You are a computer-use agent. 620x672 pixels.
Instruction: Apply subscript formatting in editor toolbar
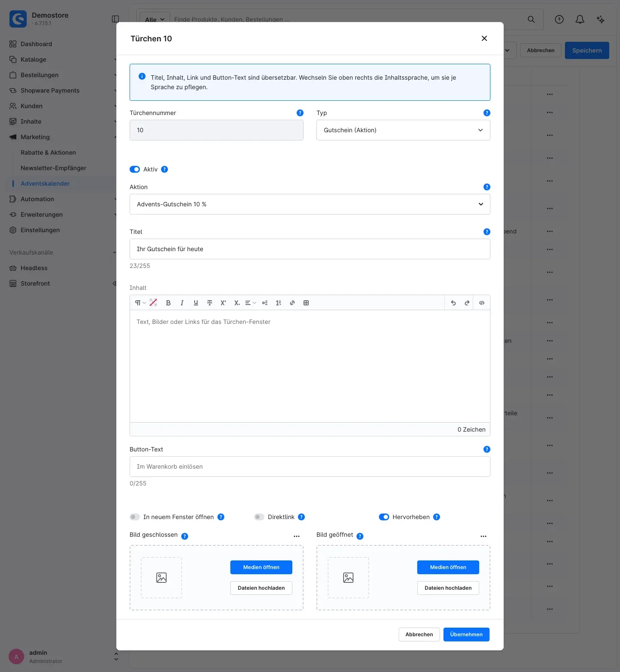click(x=237, y=303)
